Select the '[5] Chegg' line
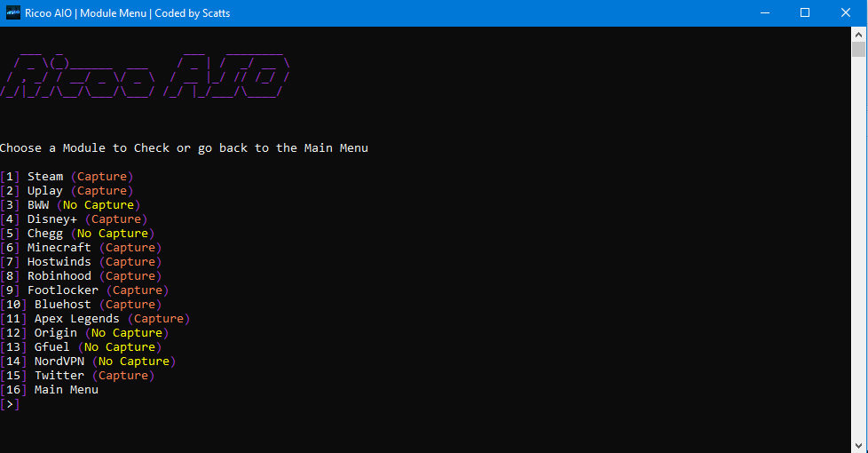868x453 pixels. (77, 234)
